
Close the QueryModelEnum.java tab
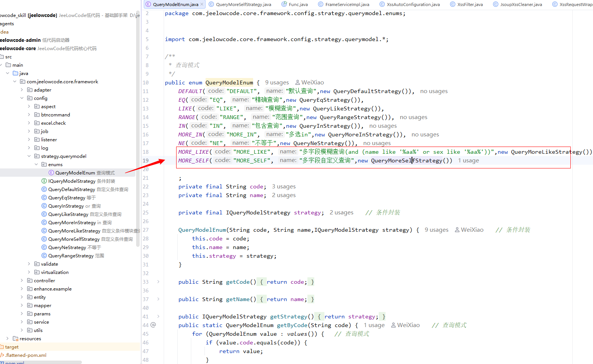tap(202, 5)
